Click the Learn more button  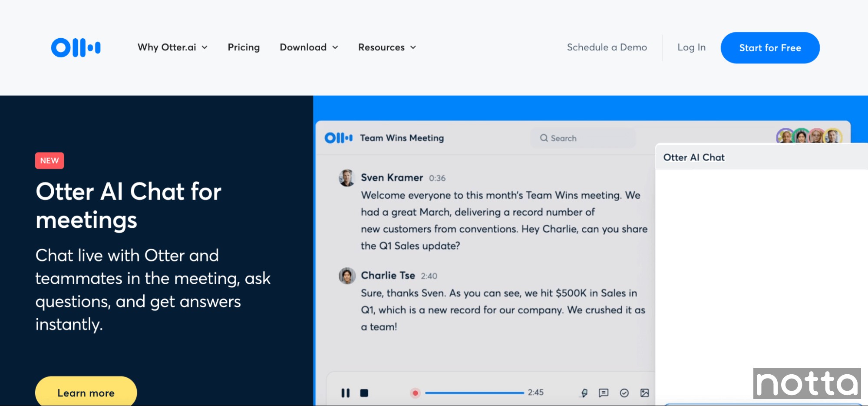pyautogui.click(x=86, y=392)
